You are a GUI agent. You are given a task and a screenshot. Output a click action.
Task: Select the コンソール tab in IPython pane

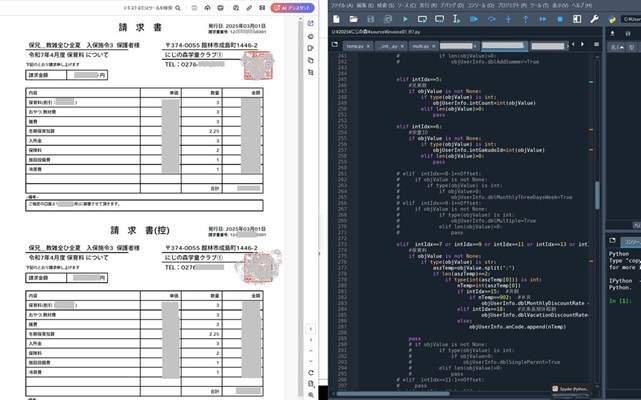(x=631, y=242)
